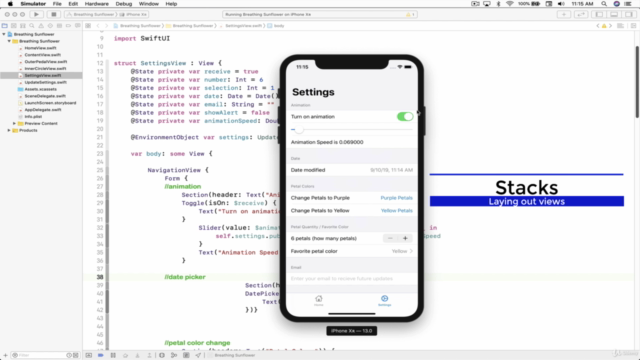Open HomeView.swift in navigator
The height and width of the screenshot is (360, 640).
40,48
